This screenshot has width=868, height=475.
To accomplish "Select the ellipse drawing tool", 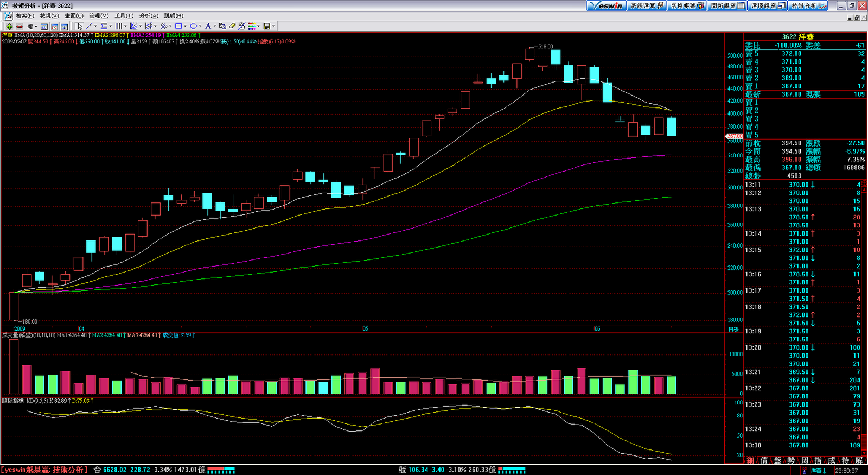I will [x=193, y=26].
